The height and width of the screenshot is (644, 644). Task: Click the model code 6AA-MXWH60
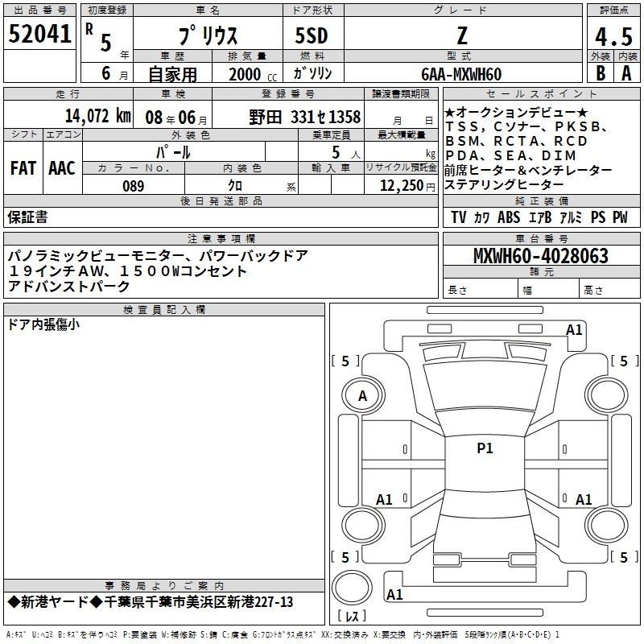pos(463,73)
